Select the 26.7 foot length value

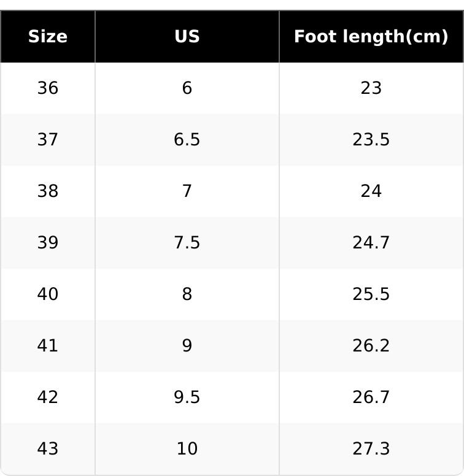371,397
